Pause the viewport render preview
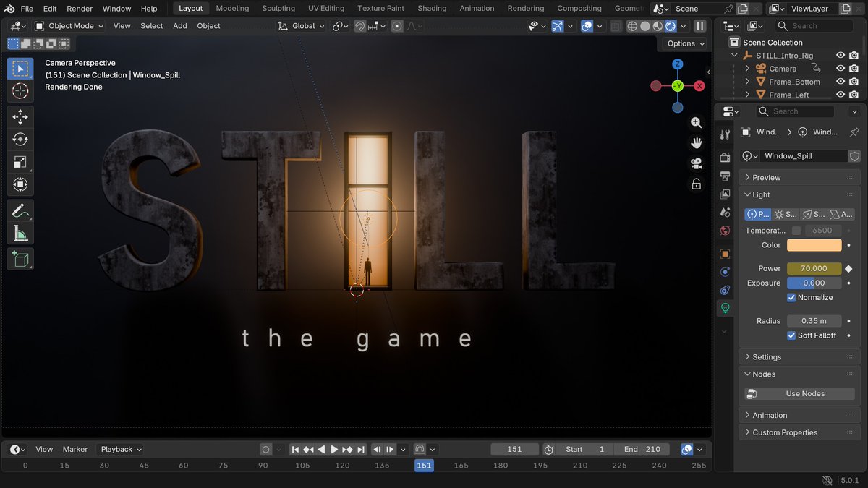 click(x=699, y=26)
